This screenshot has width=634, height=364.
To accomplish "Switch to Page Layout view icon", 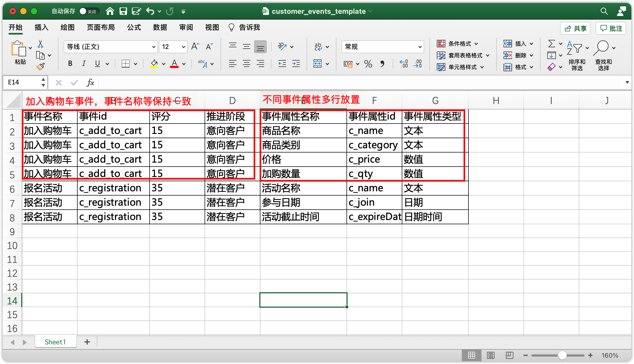I will pyautogui.click(x=491, y=355).
